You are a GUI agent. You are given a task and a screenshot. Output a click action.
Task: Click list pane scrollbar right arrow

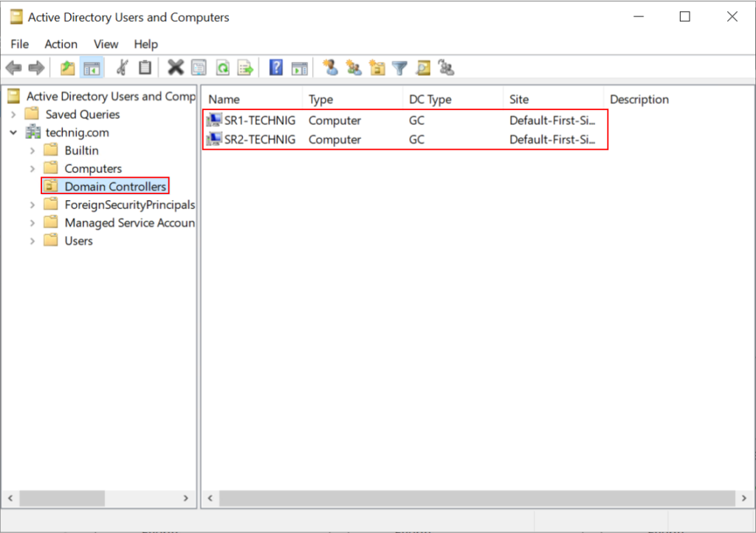744,498
